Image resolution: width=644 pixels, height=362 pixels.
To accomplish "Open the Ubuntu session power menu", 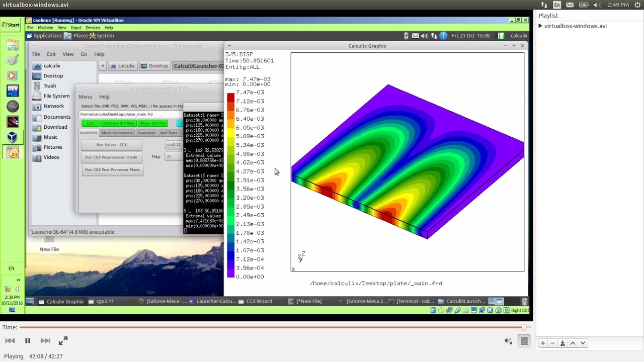I will (637, 5).
